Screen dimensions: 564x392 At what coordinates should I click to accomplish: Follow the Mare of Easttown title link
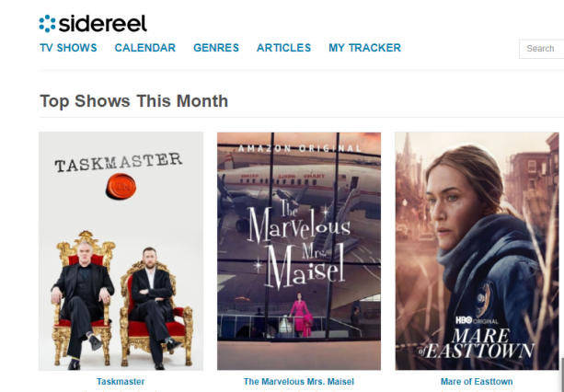click(x=477, y=382)
